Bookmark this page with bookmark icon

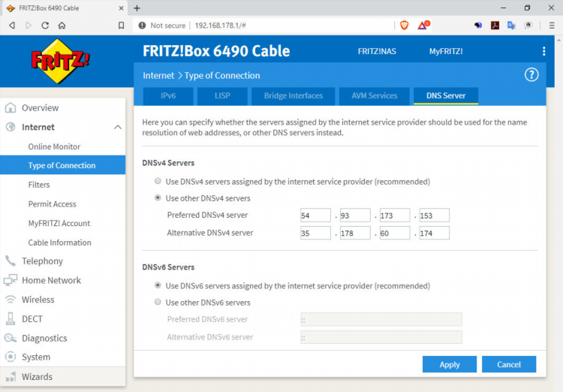pos(122,26)
